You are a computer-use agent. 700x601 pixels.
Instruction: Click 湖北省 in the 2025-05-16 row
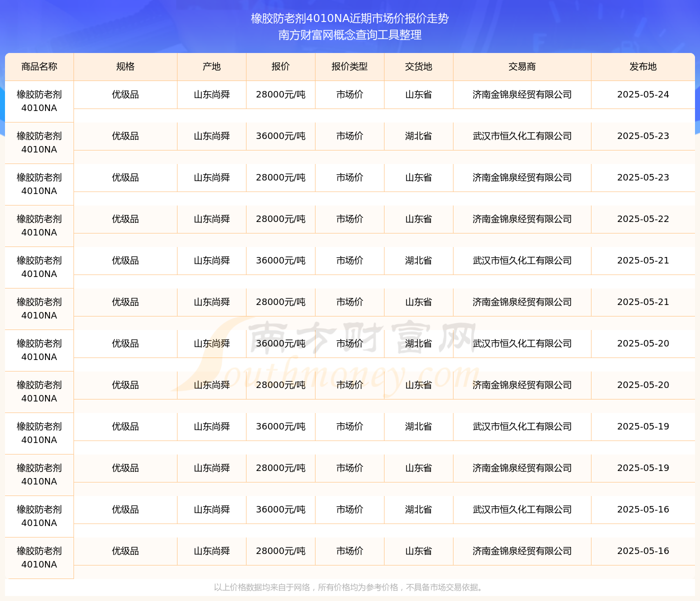pos(419,509)
